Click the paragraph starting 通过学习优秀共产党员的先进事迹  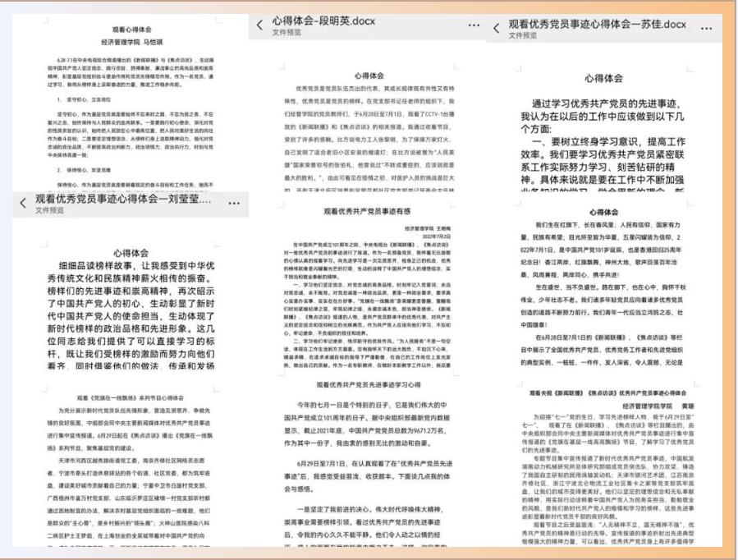point(603,117)
